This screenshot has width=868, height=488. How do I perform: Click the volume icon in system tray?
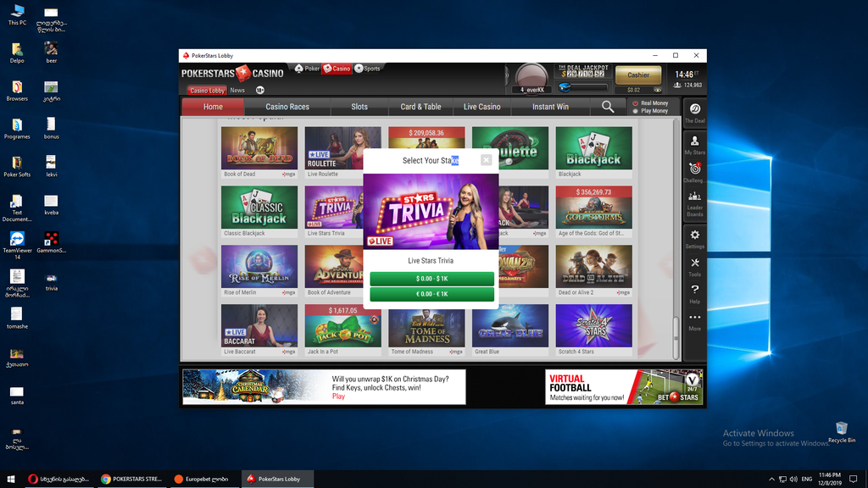click(793, 480)
